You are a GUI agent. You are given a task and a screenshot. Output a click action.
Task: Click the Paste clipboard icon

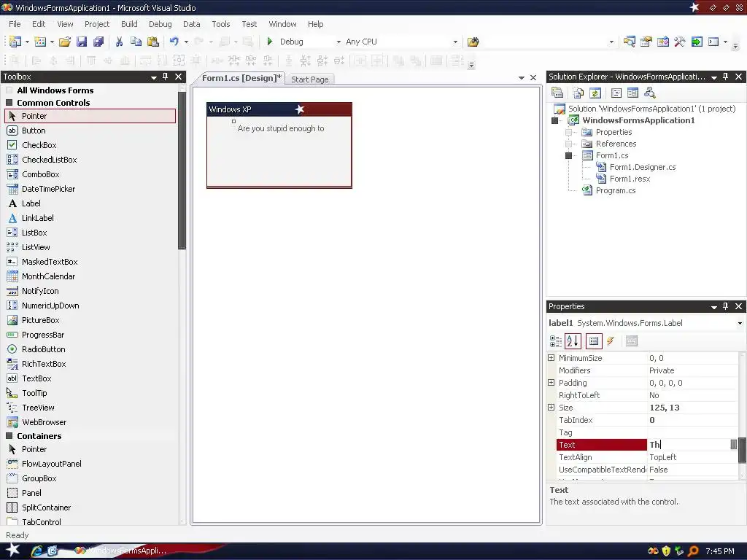pyautogui.click(x=153, y=42)
